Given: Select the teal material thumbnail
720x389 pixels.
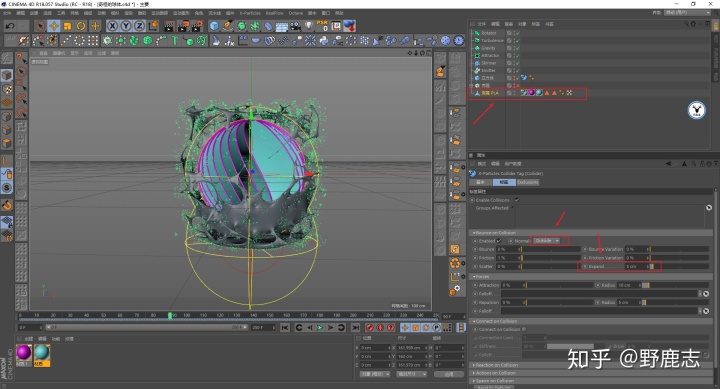Looking at the screenshot, I should pos(41,354).
